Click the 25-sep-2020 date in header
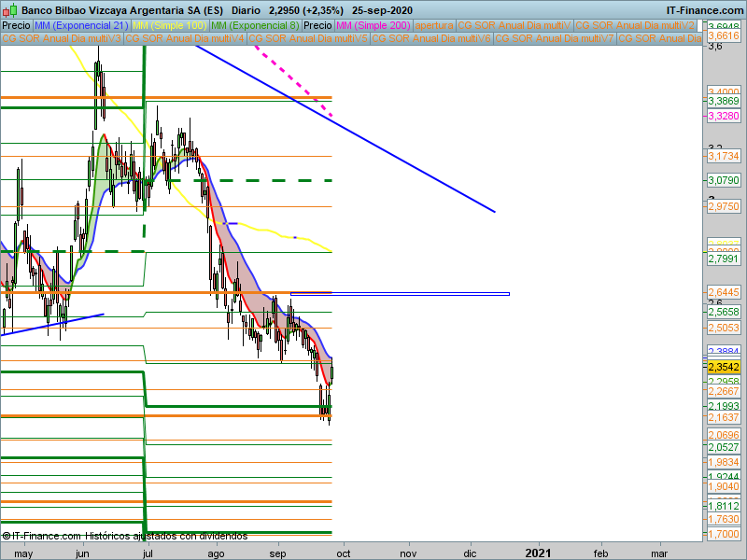The width and height of the screenshot is (747, 560). tap(382, 10)
